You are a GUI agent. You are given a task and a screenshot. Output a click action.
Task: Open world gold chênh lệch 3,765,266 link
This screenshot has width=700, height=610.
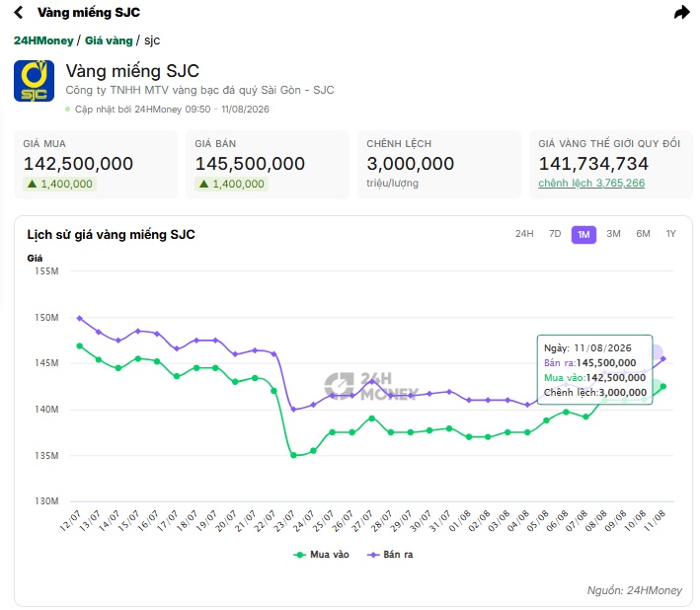[x=591, y=183]
